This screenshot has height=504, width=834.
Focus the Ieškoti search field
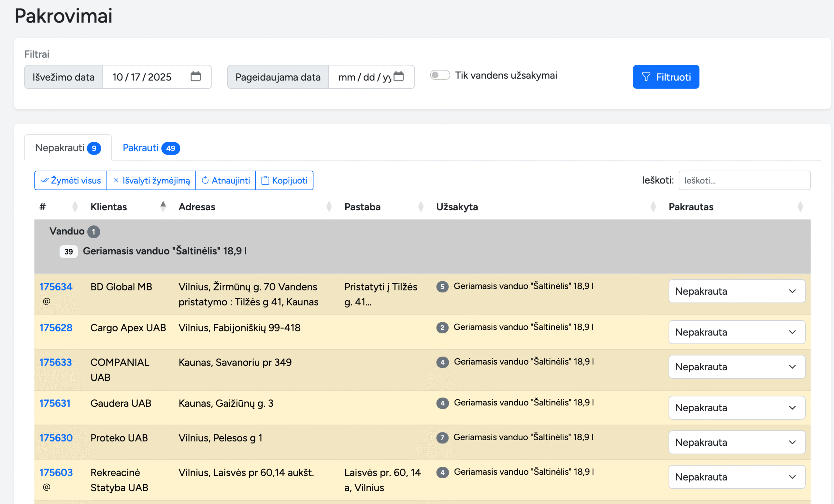744,181
